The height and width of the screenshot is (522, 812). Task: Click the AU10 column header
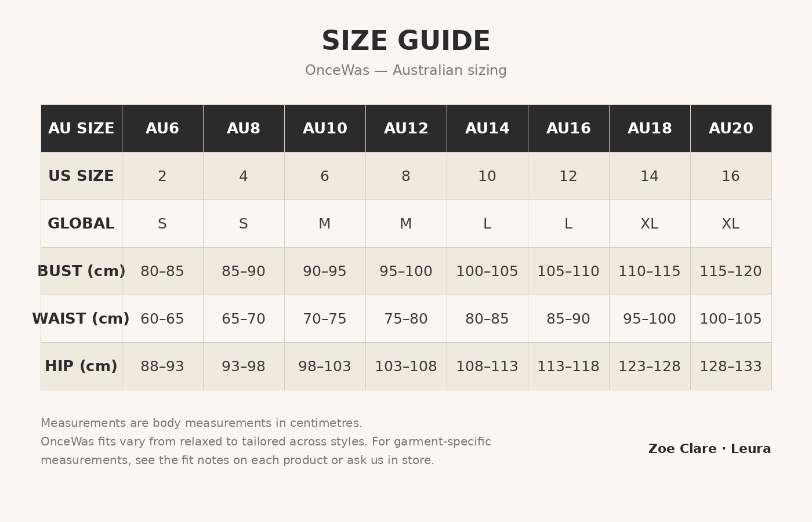325,129
